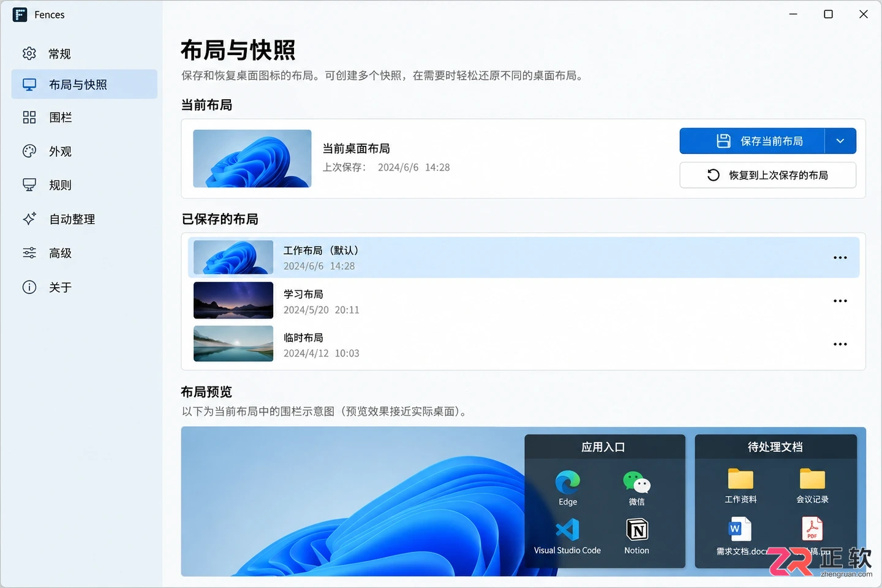Click the 会议记录 folder icon
Viewport: 882px width, 588px height.
point(812,478)
